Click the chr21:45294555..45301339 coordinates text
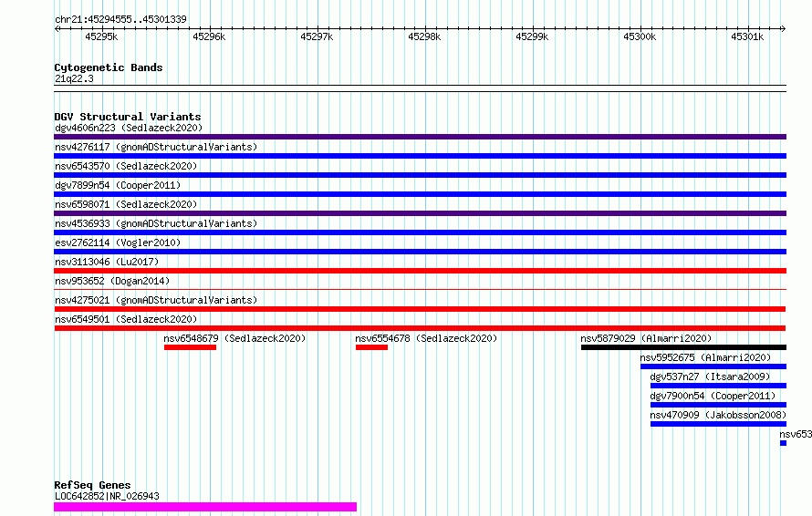This screenshot has height=516, width=812. coord(120,19)
